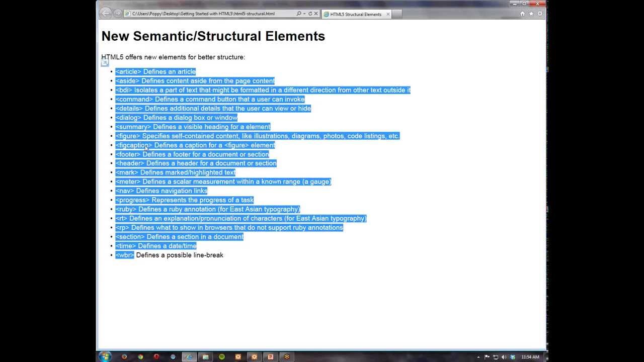Show hidden icons in system tray
Screen dimensions: 644x362
(x=478, y=357)
